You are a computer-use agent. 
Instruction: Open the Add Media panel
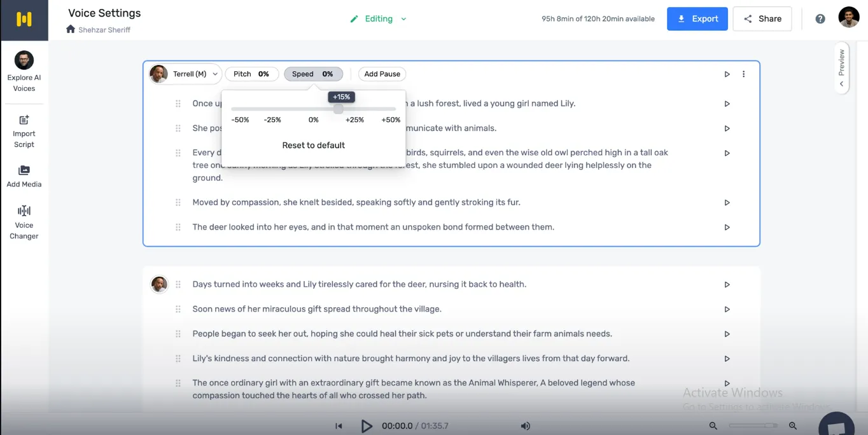point(24,176)
